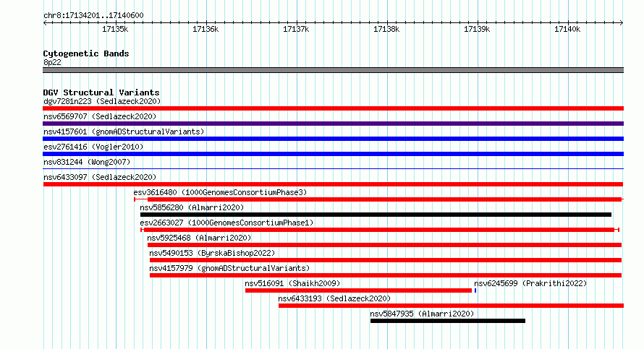Click the red nsv6433097 variant bar
The image size is (644, 349).
click(333, 184)
